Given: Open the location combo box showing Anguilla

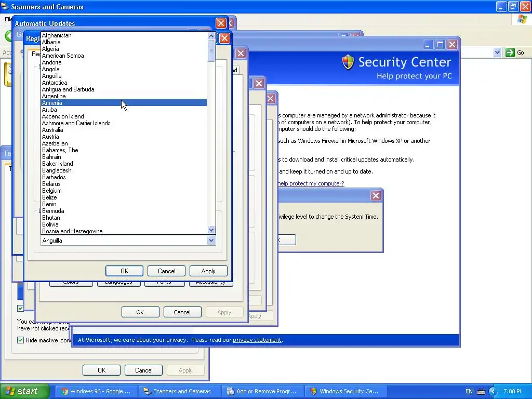Looking at the screenshot, I should (x=128, y=241).
